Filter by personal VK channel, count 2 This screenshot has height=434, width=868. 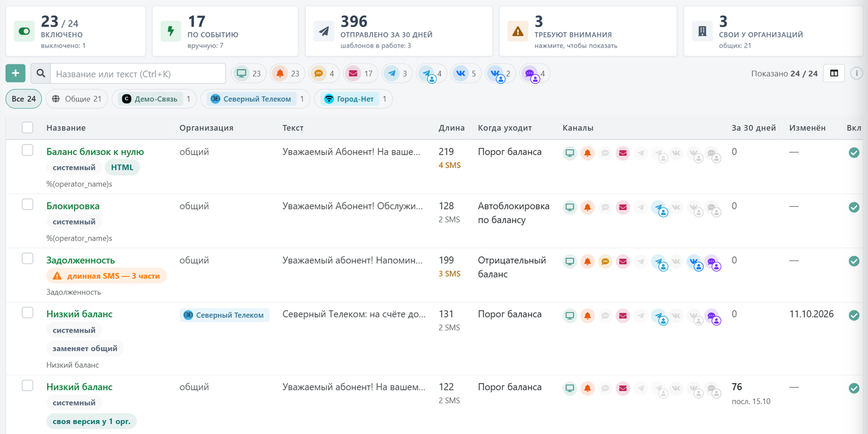(x=500, y=73)
